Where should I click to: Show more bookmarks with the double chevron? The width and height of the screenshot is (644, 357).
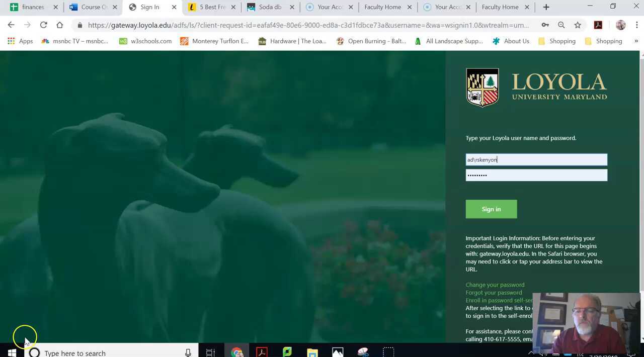[636, 41]
